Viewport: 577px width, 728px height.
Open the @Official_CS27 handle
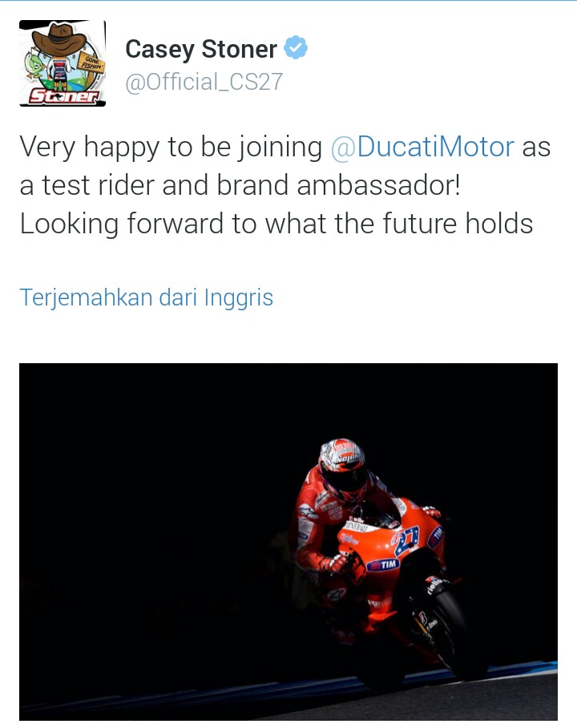[x=204, y=82]
